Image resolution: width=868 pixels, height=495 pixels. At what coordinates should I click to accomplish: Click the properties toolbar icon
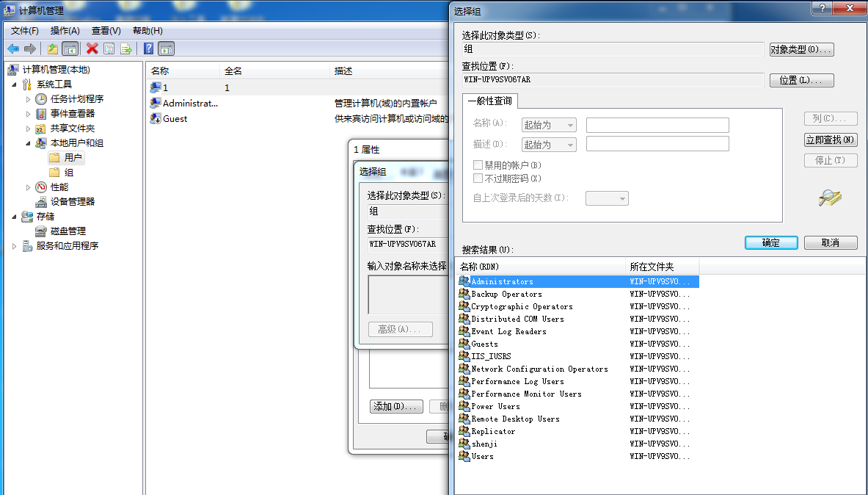[109, 48]
